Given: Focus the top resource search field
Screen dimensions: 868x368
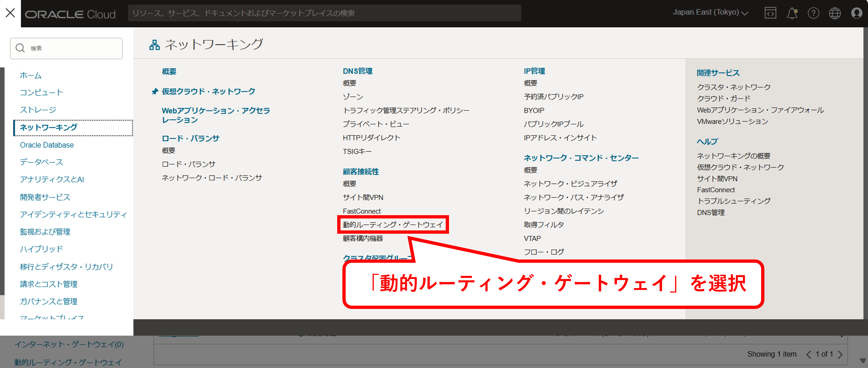Looking at the screenshot, I should [324, 13].
